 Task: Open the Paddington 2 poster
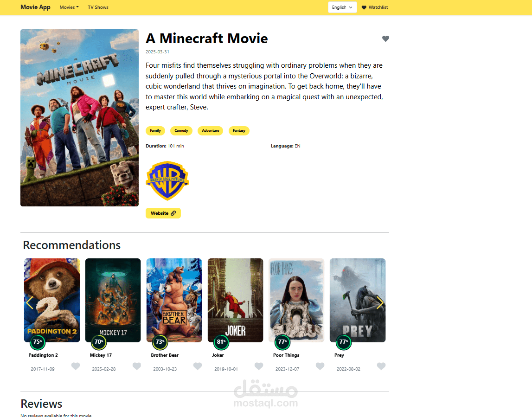coord(52,300)
